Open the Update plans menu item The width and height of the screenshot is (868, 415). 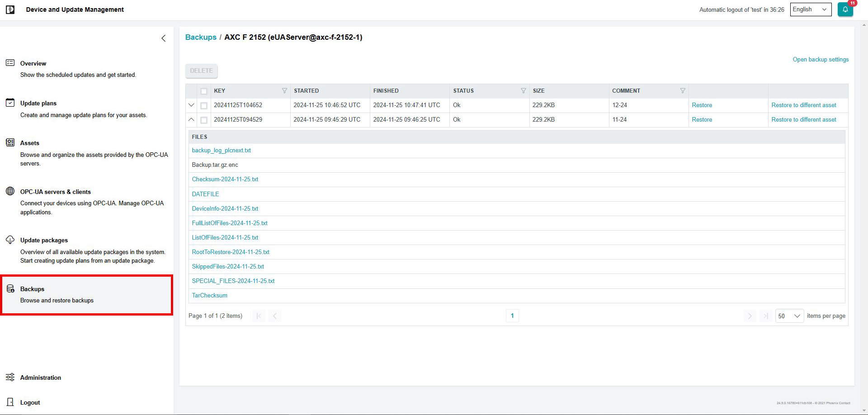coord(38,104)
